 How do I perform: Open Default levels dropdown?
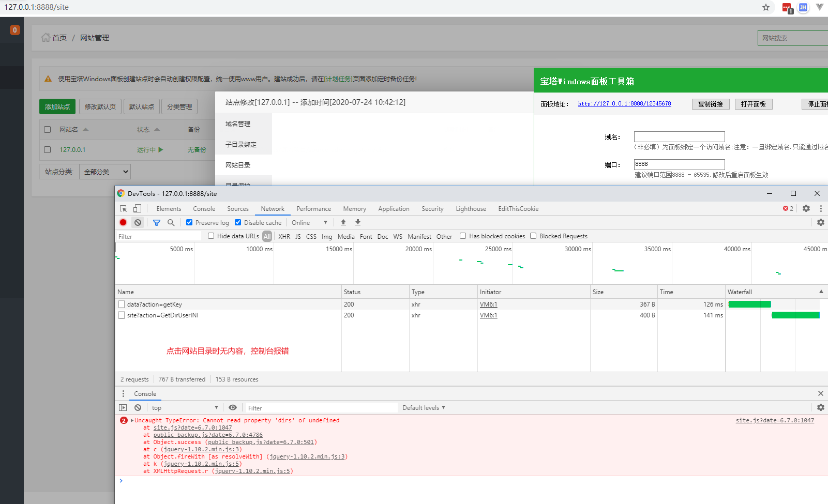[424, 407]
